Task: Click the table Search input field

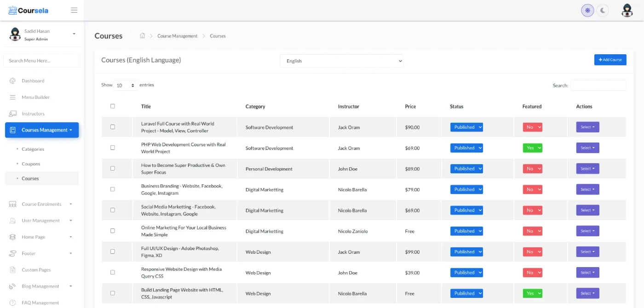Action: 598,86
